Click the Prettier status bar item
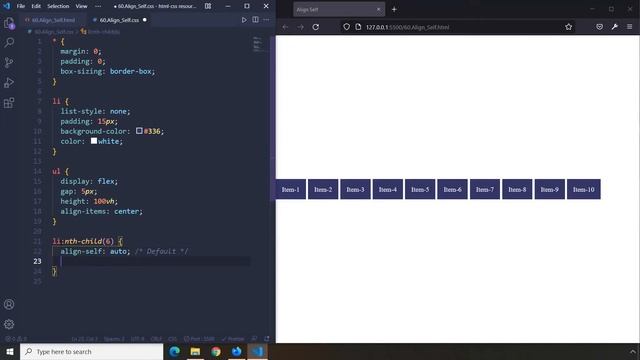The width and height of the screenshot is (640, 360). [x=233, y=339]
